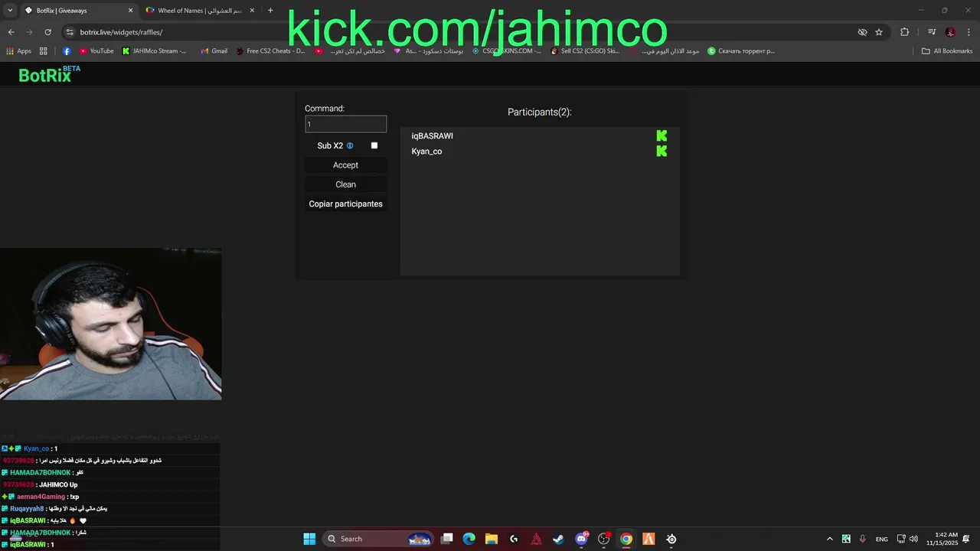The width and height of the screenshot is (980, 551).
Task: Open the YouTube bookmark
Action: click(96, 51)
